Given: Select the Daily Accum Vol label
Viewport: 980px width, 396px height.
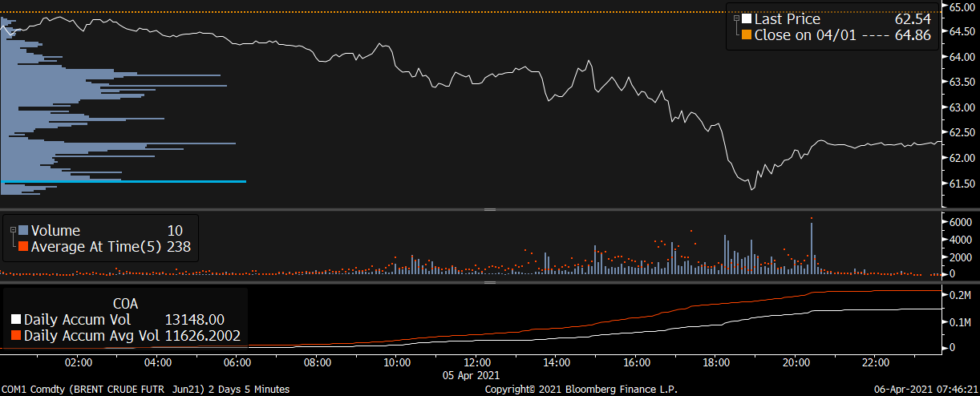Looking at the screenshot, I should pos(77,319).
